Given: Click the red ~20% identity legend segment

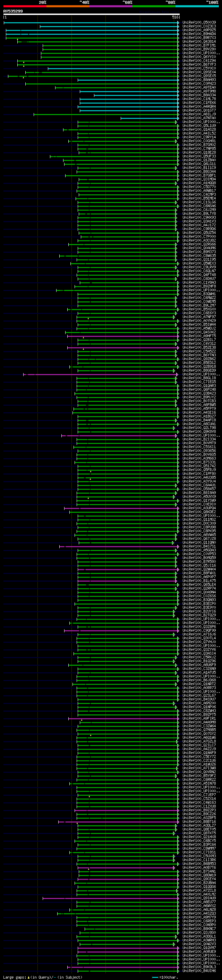Looking at the screenshot, I should tap(25, 6).
